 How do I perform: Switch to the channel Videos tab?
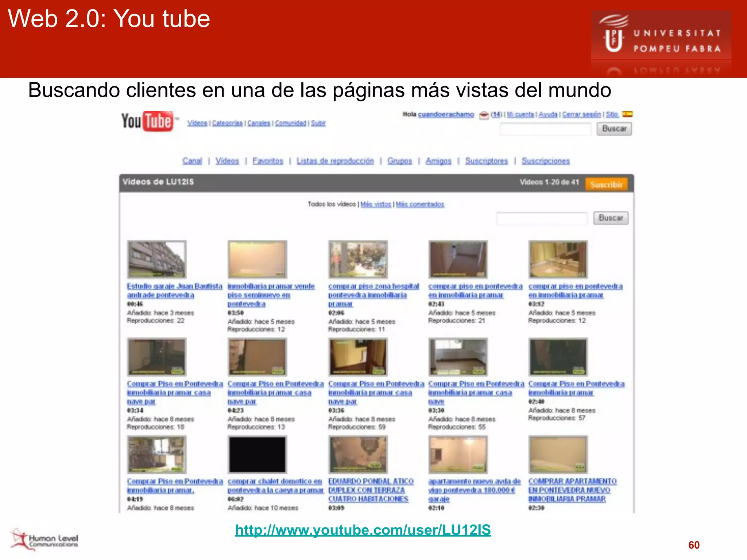tap(227, 161)
